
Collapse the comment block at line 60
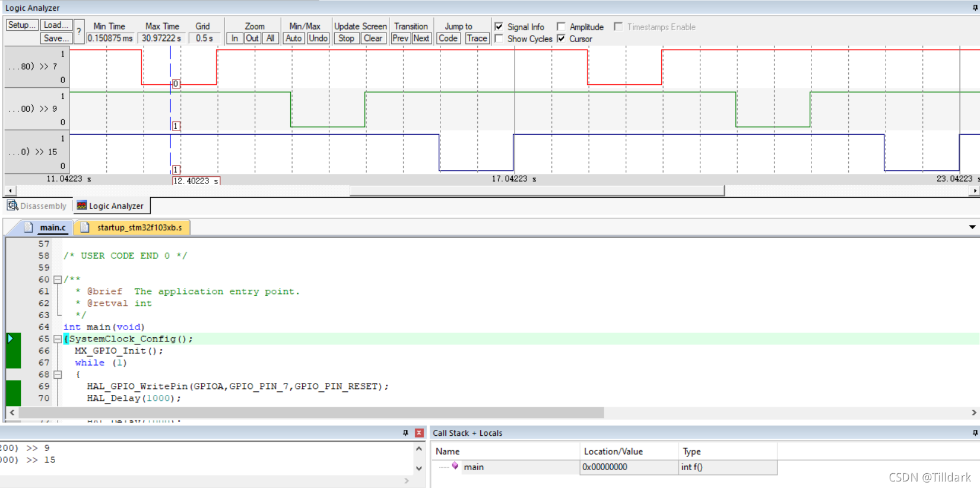click(58, 280)
